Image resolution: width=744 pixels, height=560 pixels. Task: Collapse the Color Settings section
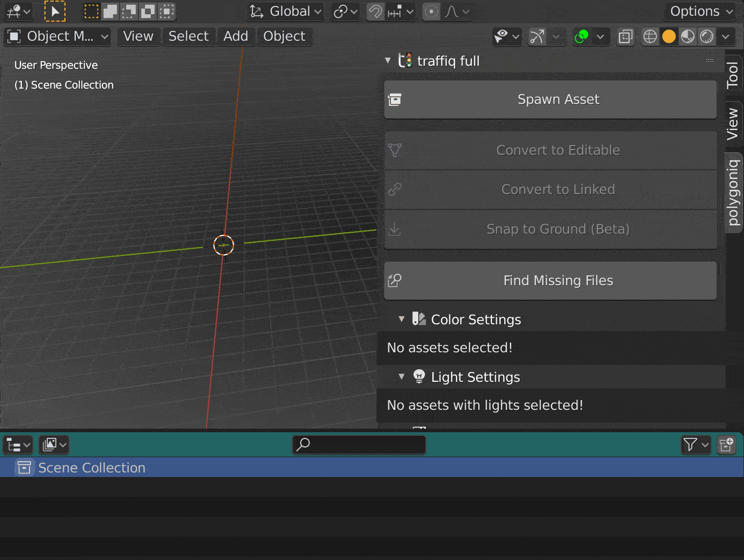click(402, 319)
